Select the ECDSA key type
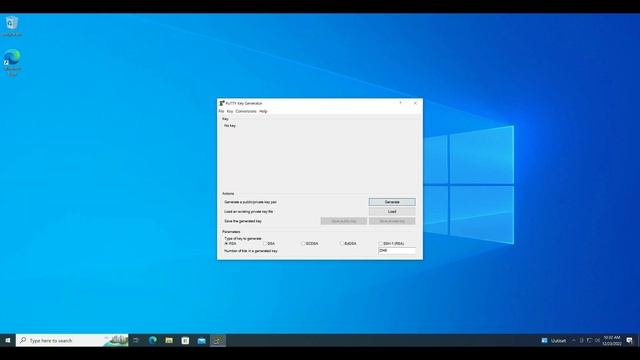 pyautogui.click(x=309, y=243)
